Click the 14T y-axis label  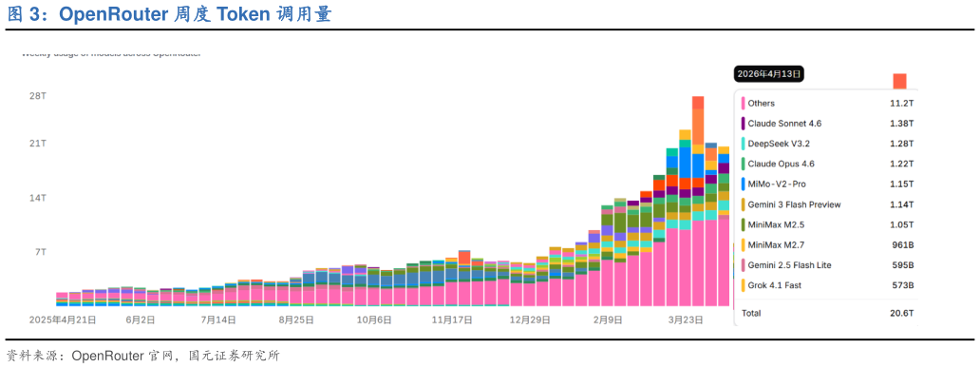coord(37,198)
